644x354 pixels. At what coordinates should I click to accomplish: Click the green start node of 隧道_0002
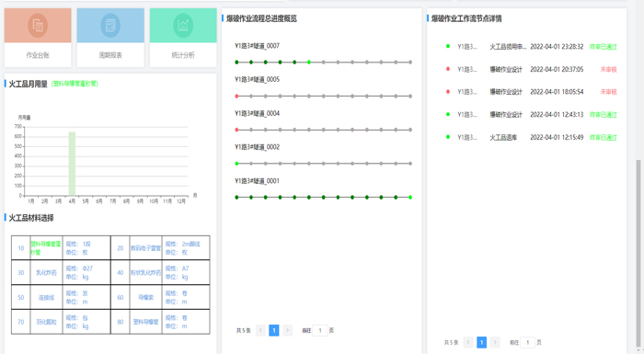point(236,164)
